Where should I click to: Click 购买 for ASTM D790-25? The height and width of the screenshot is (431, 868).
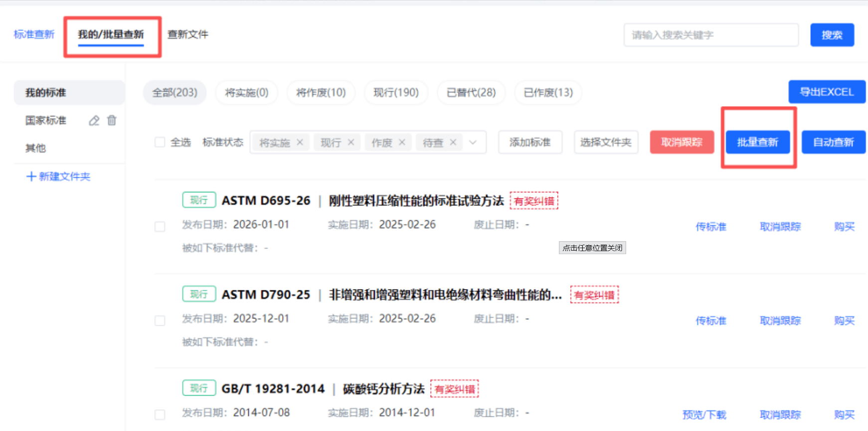click(x=844, y=321)
